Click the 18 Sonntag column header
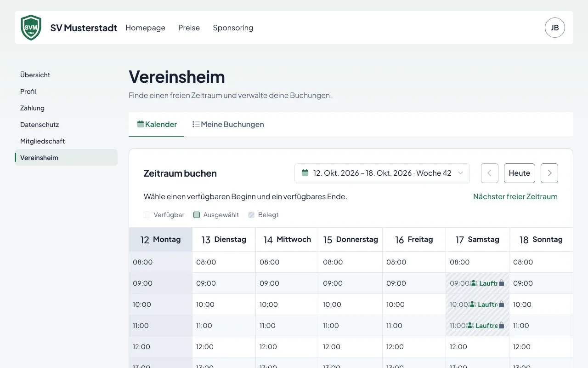This screenshot has height=368, width=588. tap(541, 240)
